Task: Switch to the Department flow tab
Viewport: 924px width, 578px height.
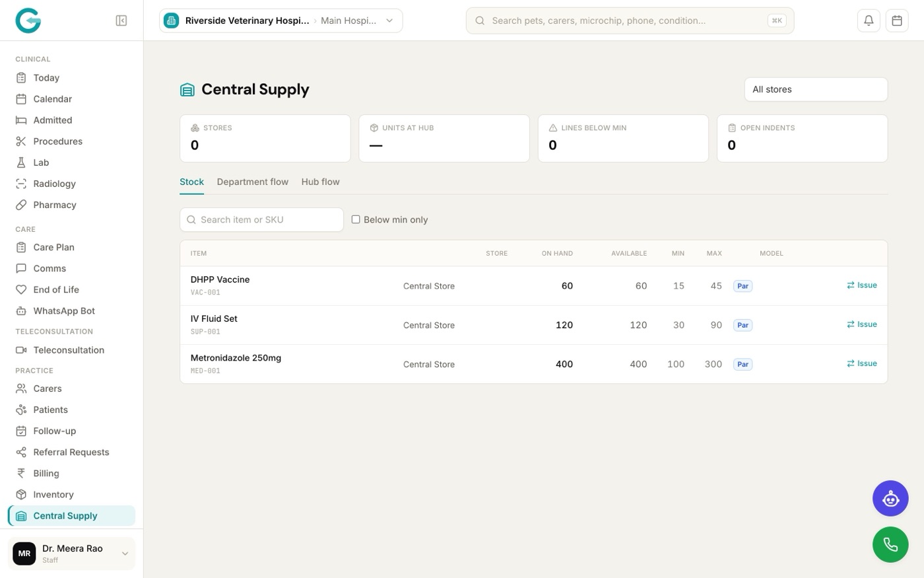Action: [x=253, y=182]
